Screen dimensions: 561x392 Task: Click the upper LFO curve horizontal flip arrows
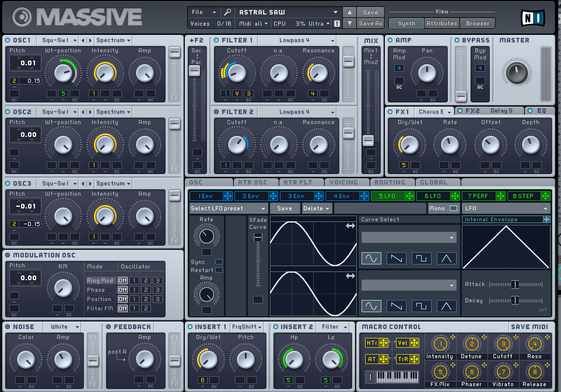tap(350, 226)
